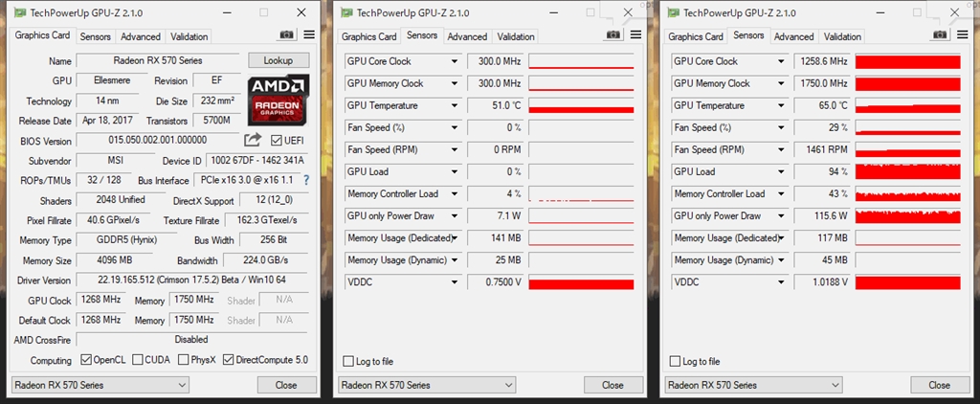Screen dimensions: 980x404
Task: Click GPU-Z app icon in middle window title bar
Action: tap(347, 12)
